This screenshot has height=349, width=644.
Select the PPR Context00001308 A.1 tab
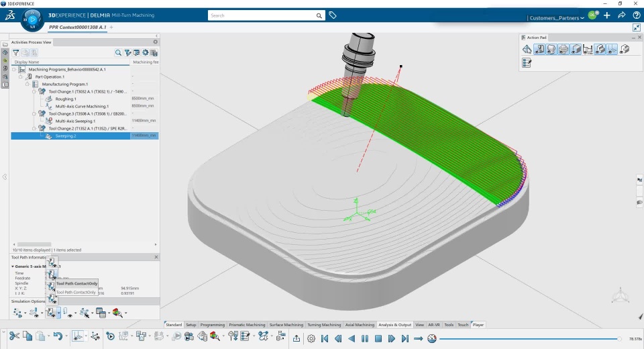(x=77, y=27)
